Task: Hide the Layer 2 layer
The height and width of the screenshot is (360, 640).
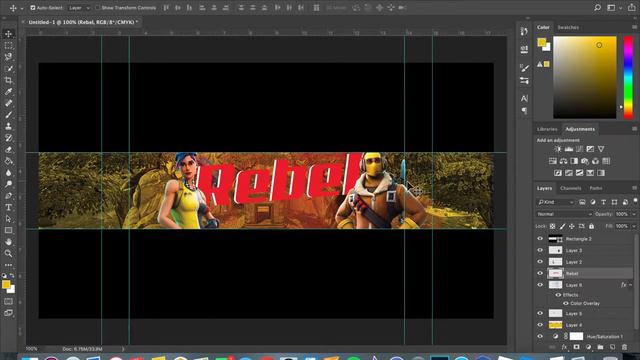Action: point(540,262)
